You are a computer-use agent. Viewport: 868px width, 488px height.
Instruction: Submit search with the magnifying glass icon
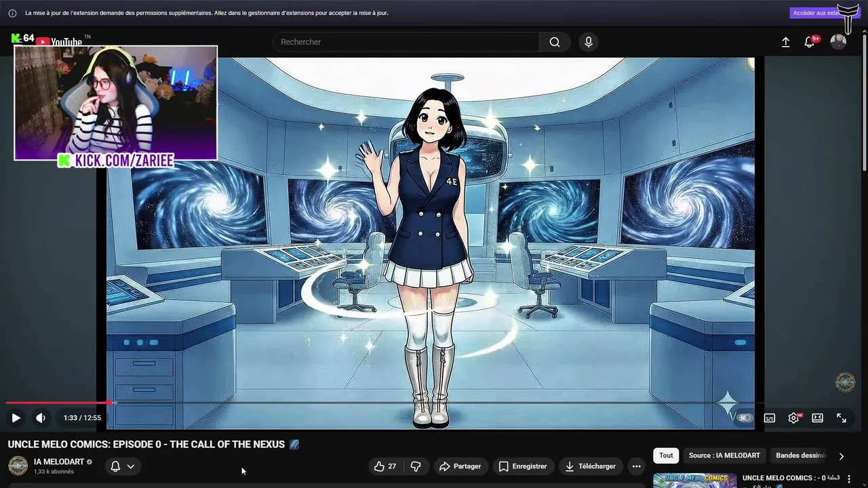pos(555,42)
